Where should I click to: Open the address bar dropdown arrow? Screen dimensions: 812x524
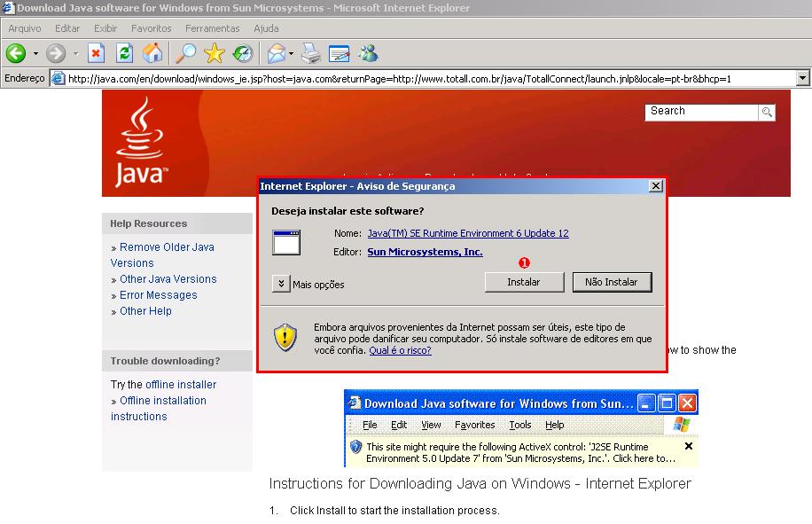click(802, 78)
